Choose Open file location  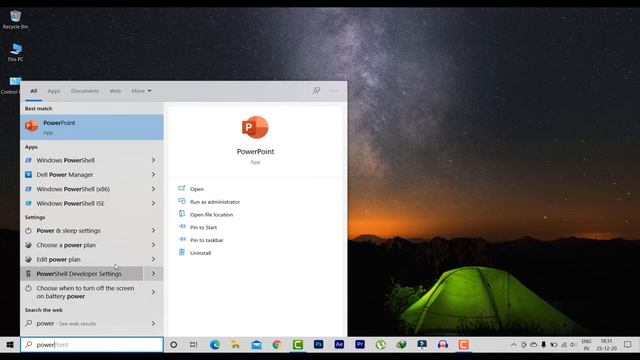tap(211, 215)
